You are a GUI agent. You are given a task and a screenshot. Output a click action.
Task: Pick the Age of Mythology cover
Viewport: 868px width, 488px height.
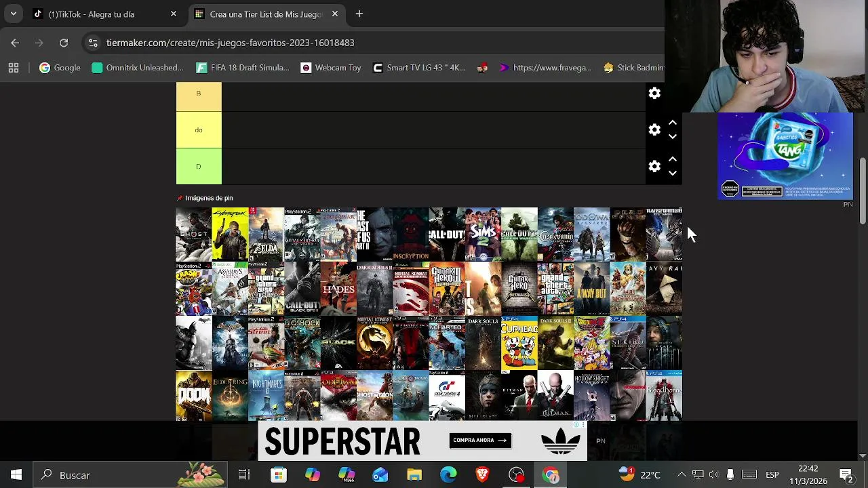pos(628,289)
